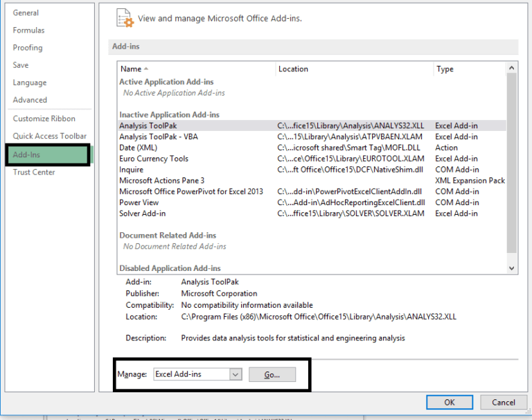The width and height of the screenshot is (532, 420).
Task: Click the Active Application Add-ins heading
Action: 166,82
